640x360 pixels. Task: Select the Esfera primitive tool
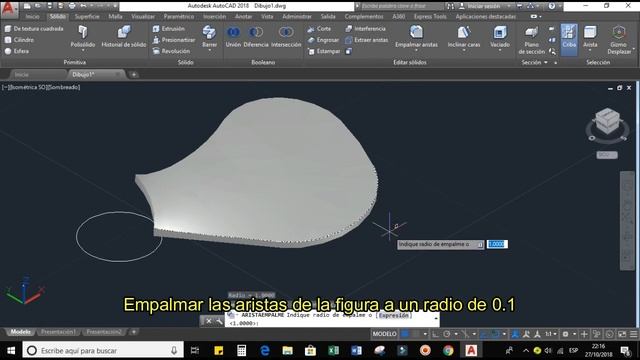click(x=17, y=51)
